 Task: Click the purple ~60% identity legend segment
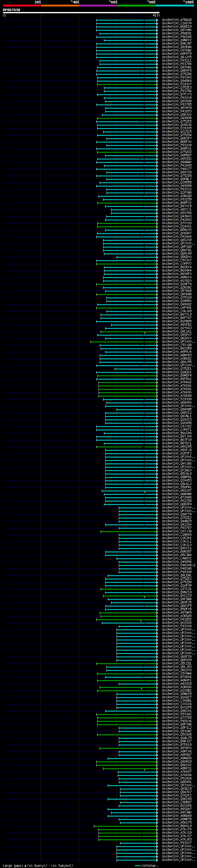click(x=98, y=6)
